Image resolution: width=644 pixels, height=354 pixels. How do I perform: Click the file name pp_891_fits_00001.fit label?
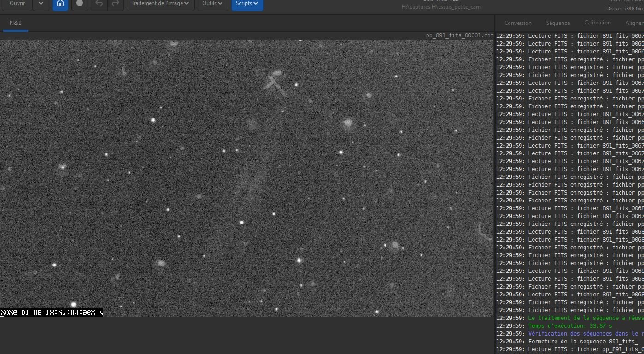tap(459, 35)
